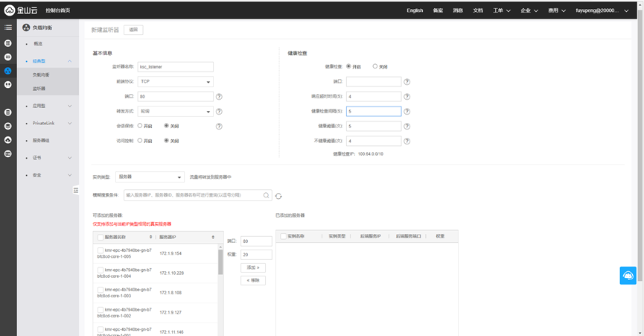Screen dimensions: 644x336
Task: Select the highlighted blue load balancing rail icon
Action: click(x=8, y=71)
